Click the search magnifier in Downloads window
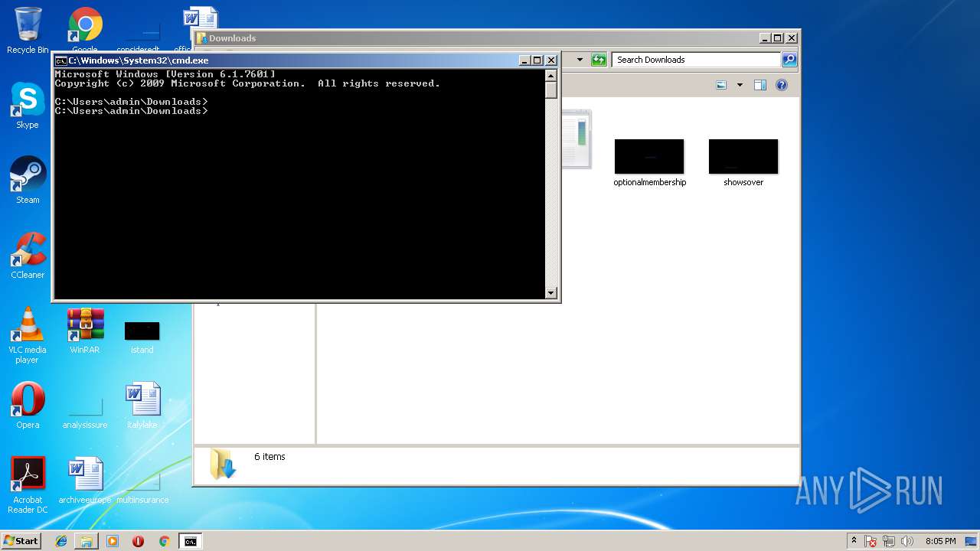 789,60
